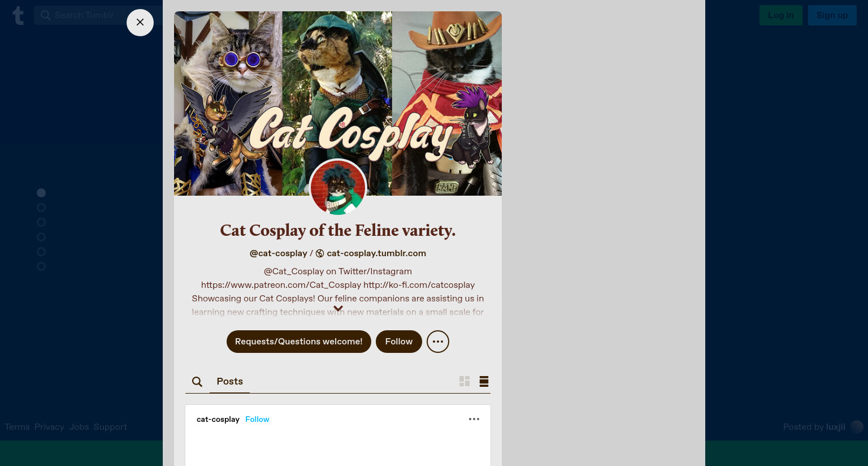Follow cat-cosplay from post header link

click(257, 419)
